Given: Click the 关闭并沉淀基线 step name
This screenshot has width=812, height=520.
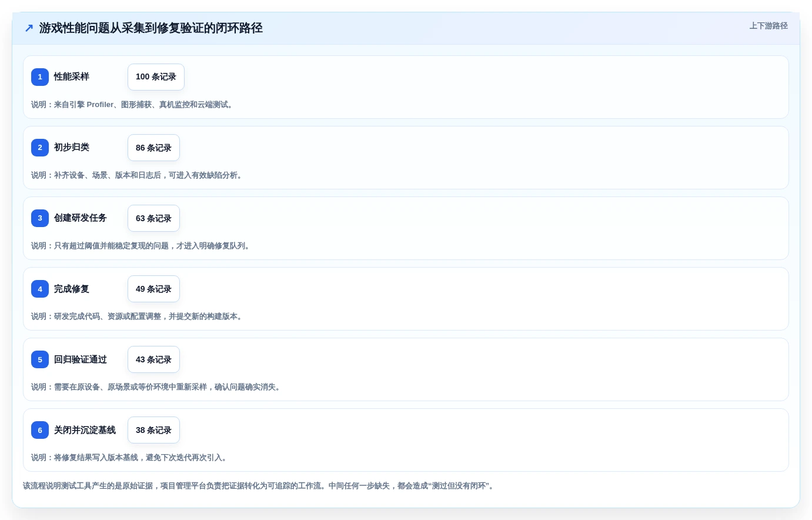Looking at the screenshot, I should click(x=85, y=430).
